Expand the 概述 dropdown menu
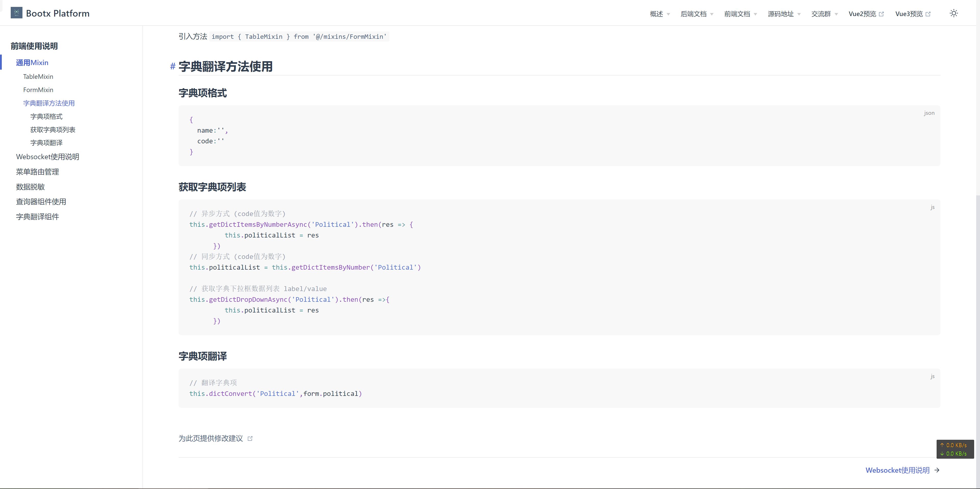980x489 pixels. point(660,14)
